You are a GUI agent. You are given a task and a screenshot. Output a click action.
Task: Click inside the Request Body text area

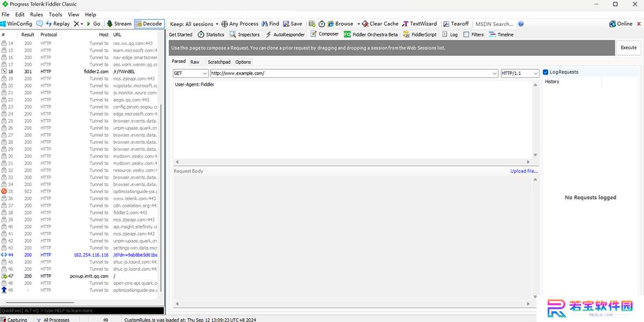353,238
